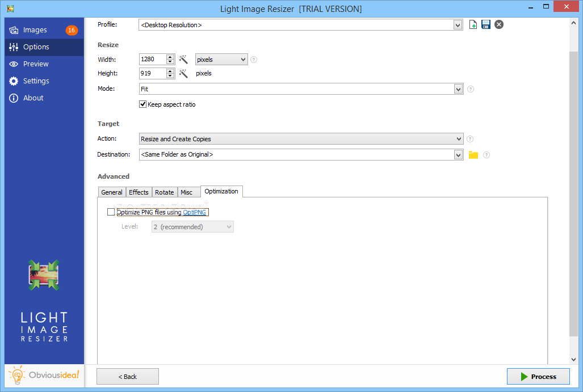Click the Settings gear icon

coord(14,81)
